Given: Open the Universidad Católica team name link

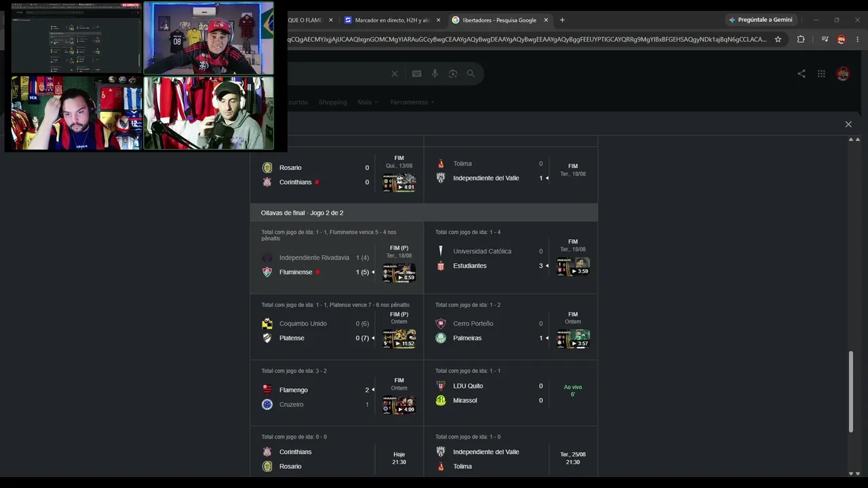Looking at the screenshot, I should (482, 251).
